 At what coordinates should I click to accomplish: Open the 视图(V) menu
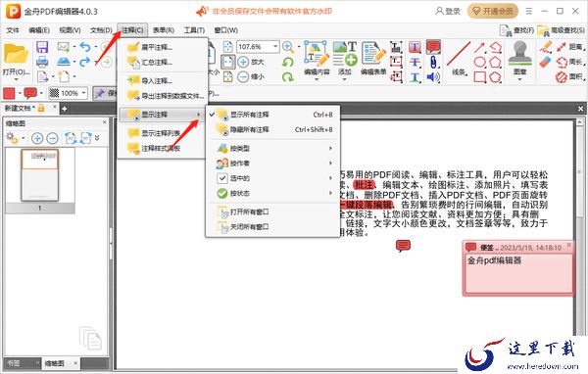click(70, 30)
